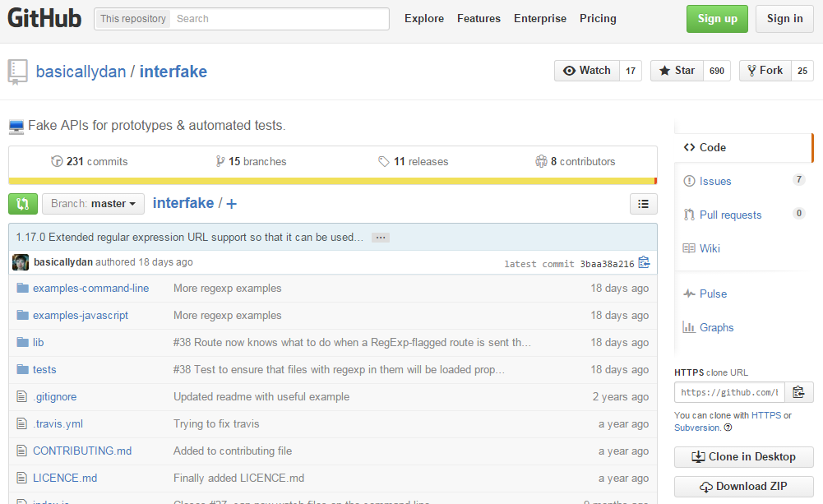Click the HTTPS link in clone help text
Viewport: 823px width, 504px height.
[x=766, y=415]
